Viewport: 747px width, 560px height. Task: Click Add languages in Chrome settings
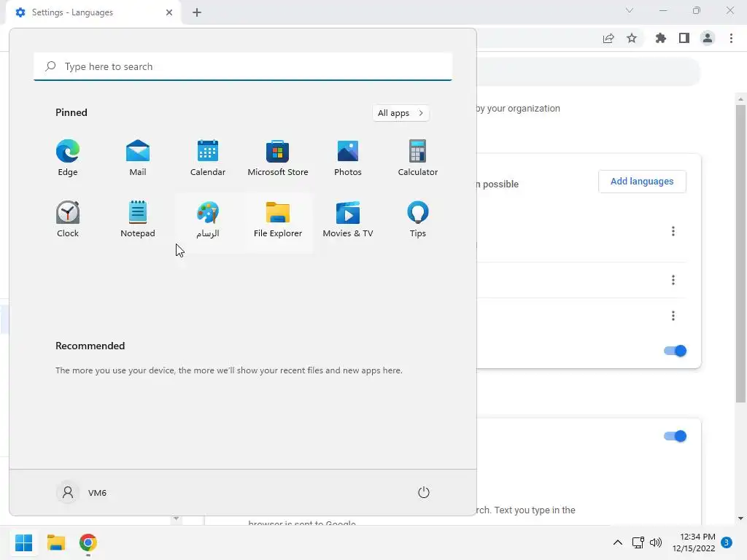pyautogui.click(x=642, y=182)
